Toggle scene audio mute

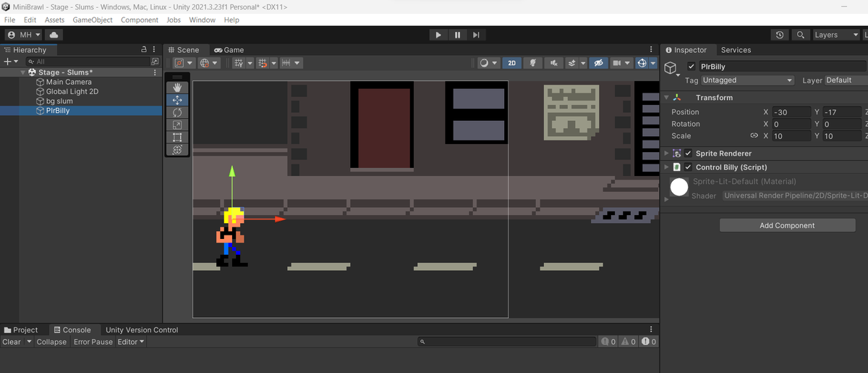point(554,63)
